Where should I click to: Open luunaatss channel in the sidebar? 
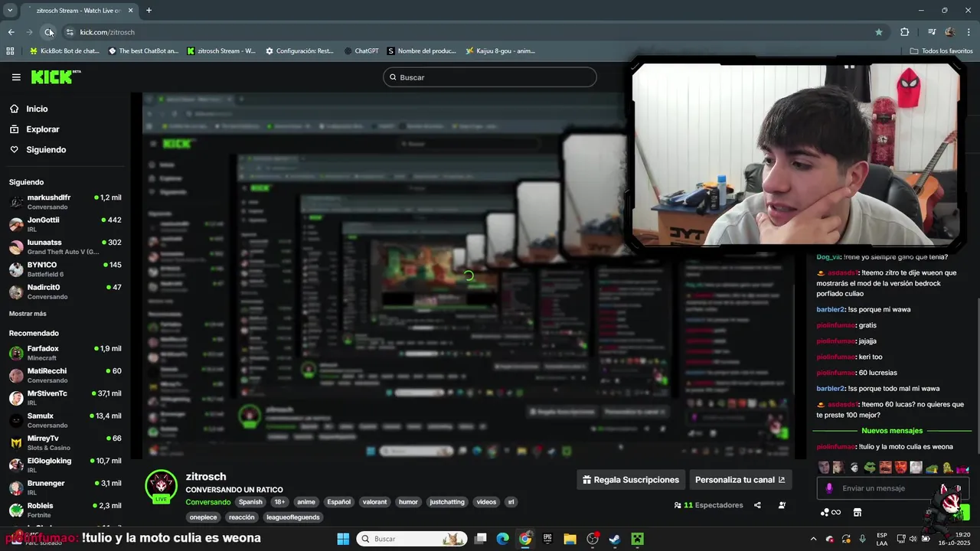[x=65, y=246]
